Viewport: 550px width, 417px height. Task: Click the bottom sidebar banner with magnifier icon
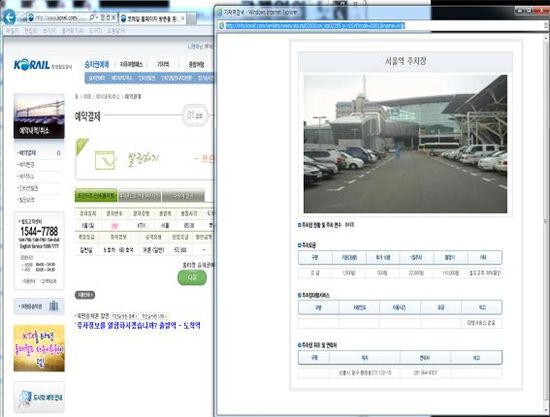(x=39, y=397)
